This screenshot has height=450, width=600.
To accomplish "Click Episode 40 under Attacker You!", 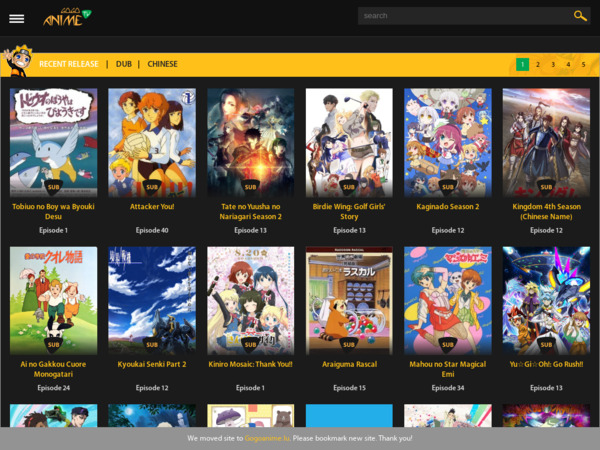I will click(152, 230).
